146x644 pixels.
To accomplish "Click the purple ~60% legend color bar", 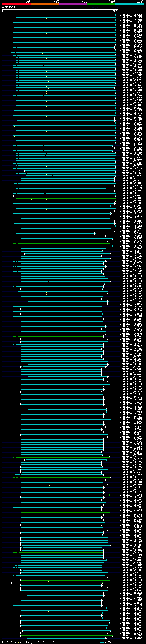I will tap(73, 4).
